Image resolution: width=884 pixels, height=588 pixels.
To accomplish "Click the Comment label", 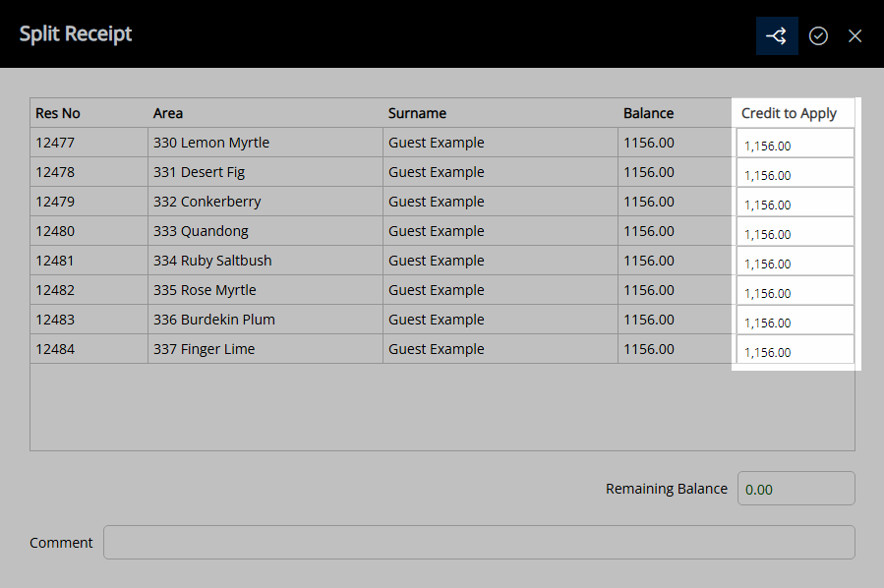I will click(61, 543).
